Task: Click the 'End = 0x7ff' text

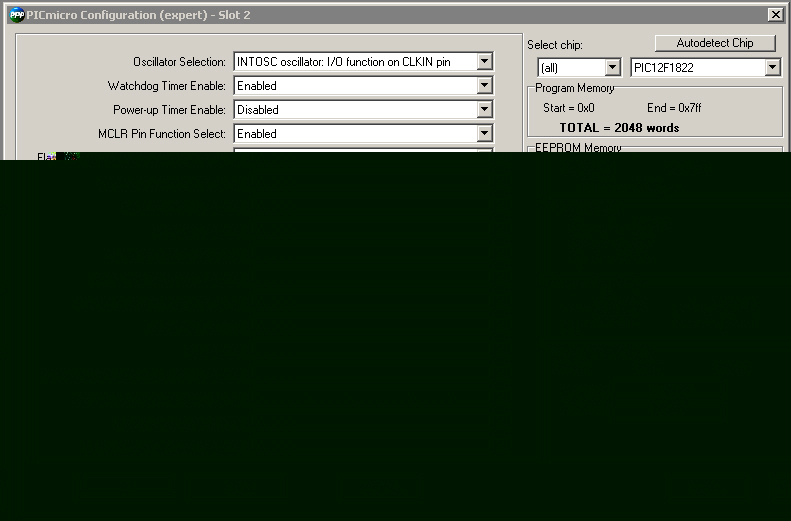Action: pos(674,108)
